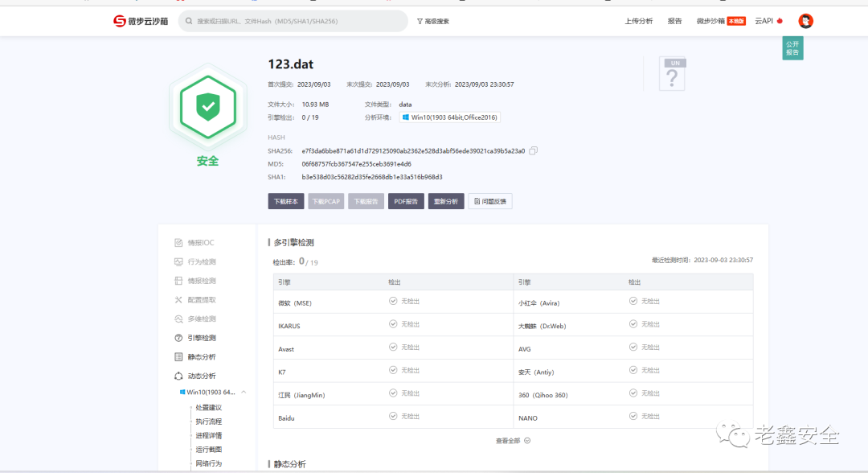Click the green safe shield icon
868x473 pixels.
(x=208, y=106)
